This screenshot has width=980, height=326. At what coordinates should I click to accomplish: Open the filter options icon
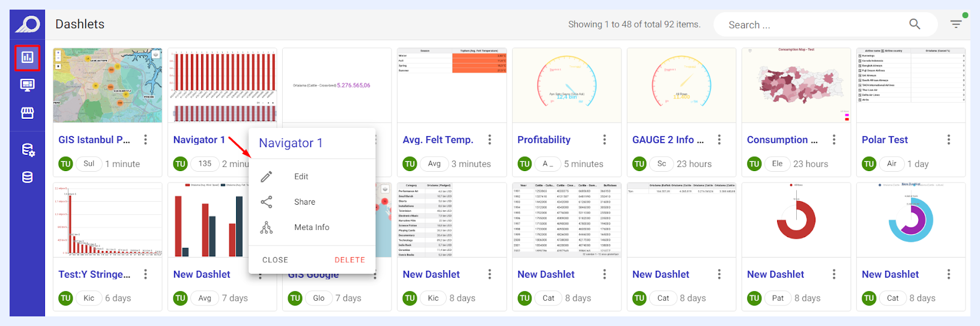(956, 24)
